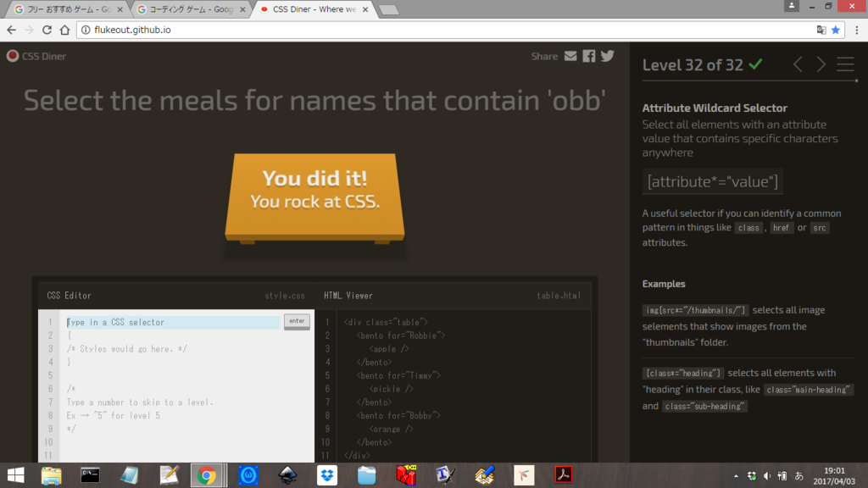868x488 pixels.
Task: Share via email envelope icon
Action: 570,56
